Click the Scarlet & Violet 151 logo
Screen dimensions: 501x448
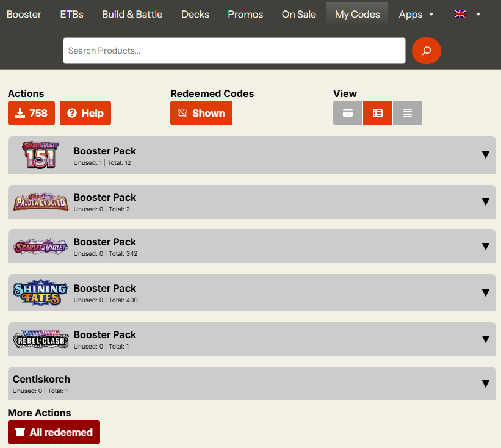click(x=40, y=155)
